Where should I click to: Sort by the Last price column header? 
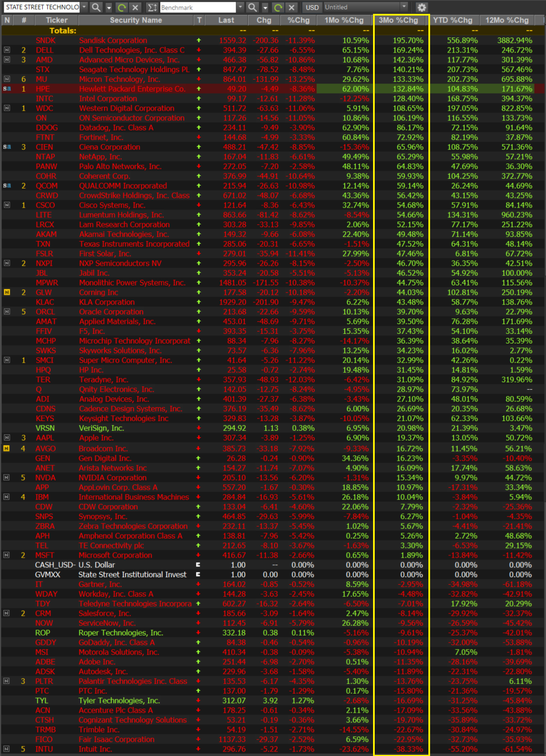click(x=227, y=20)
